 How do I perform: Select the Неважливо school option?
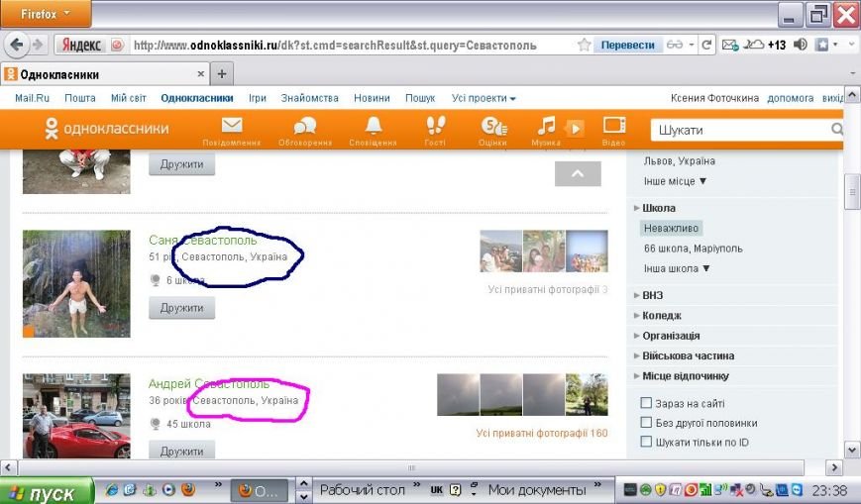(671, 228)
